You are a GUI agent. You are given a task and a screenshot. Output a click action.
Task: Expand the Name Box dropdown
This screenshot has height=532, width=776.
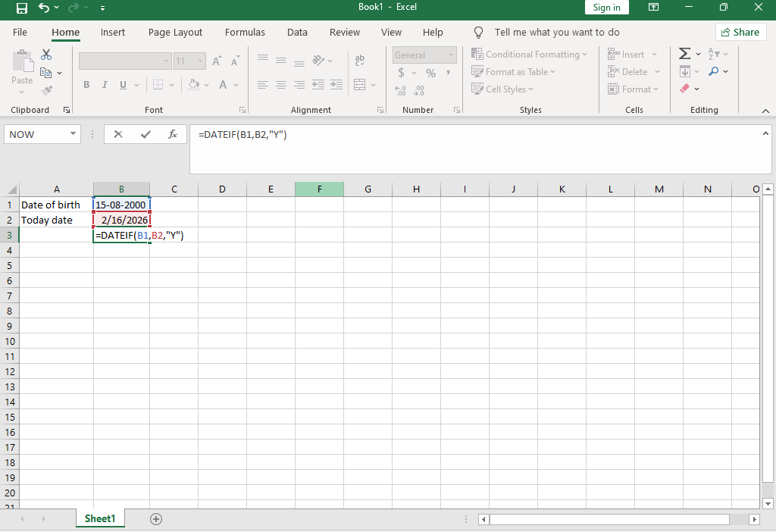tap(74, 134)
